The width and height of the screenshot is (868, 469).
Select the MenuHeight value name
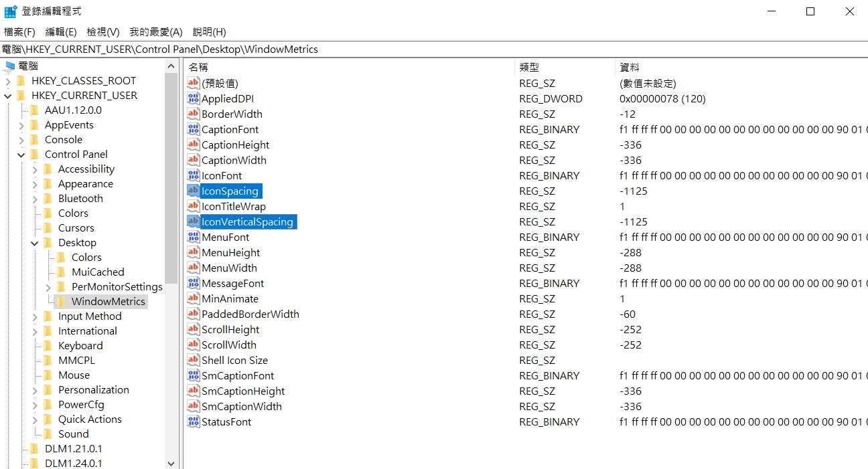point(230,252)
